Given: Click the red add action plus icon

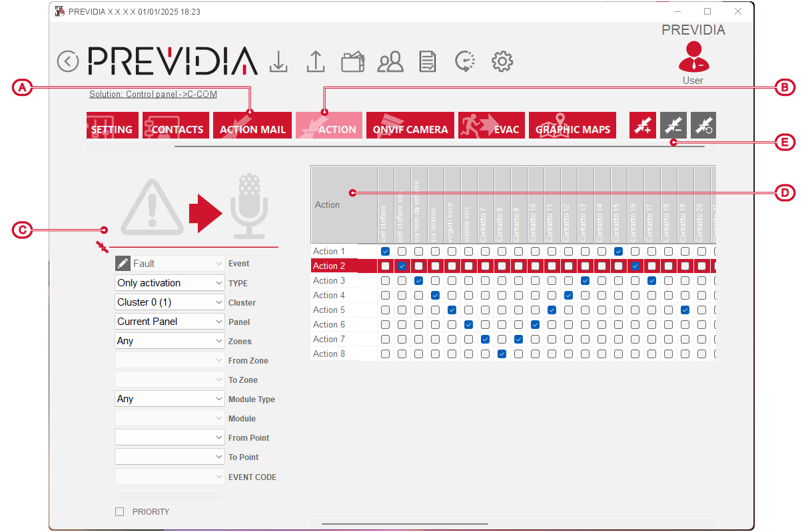Looking at the screenshot, I should [x=642, y=125].
